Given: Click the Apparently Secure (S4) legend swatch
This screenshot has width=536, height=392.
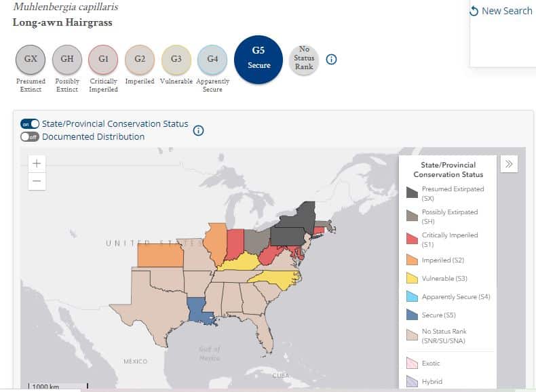Looking at the screenshot, I should [412, 296].
